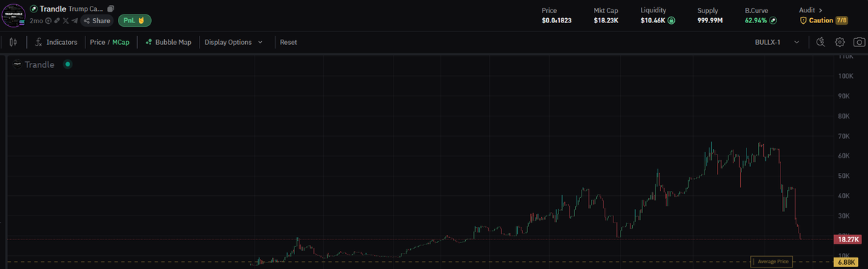Viewport: 868px width, 269px height.
Task: Switch chart to Price view
Action: tap(98, 42)
